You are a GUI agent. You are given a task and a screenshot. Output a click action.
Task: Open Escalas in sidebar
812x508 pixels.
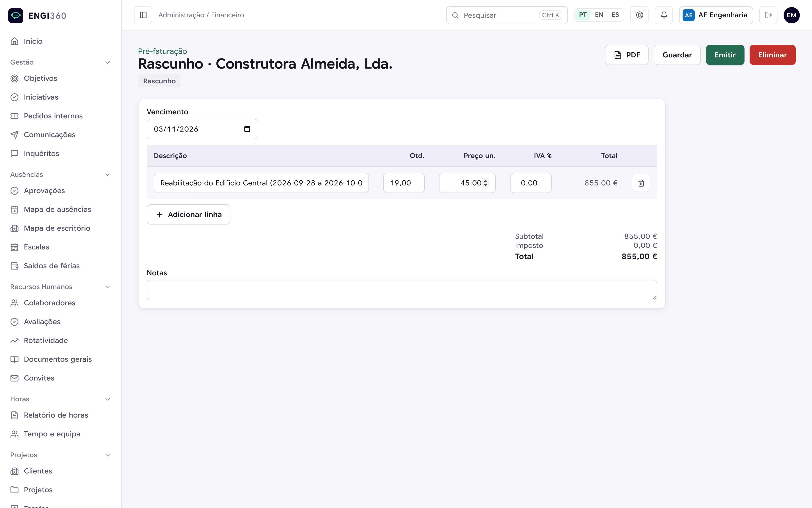click(61, 247)
